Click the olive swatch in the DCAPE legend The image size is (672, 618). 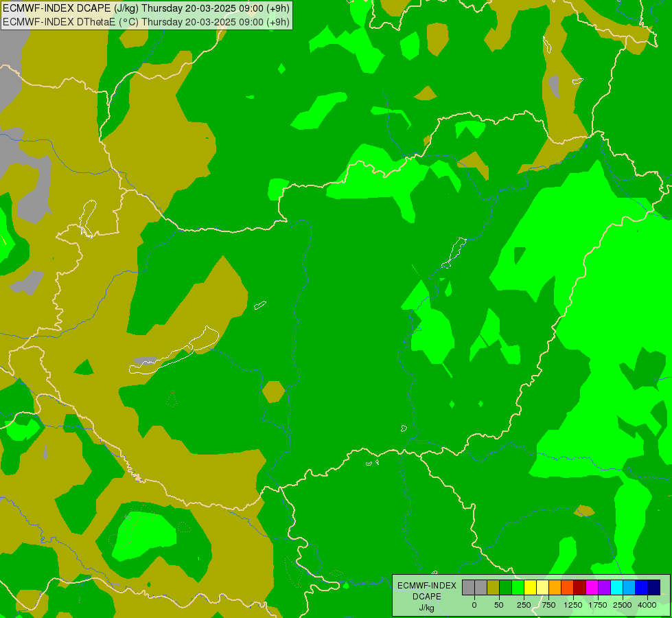(x=494, y=587)
